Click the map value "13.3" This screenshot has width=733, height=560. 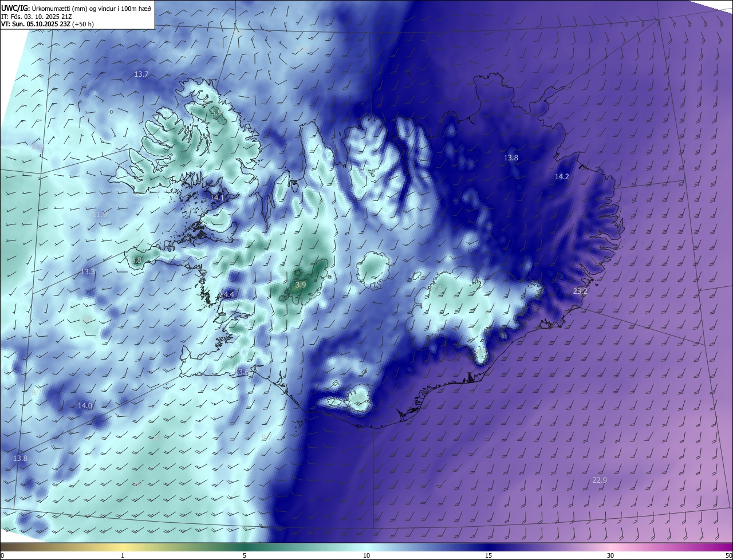88,271
